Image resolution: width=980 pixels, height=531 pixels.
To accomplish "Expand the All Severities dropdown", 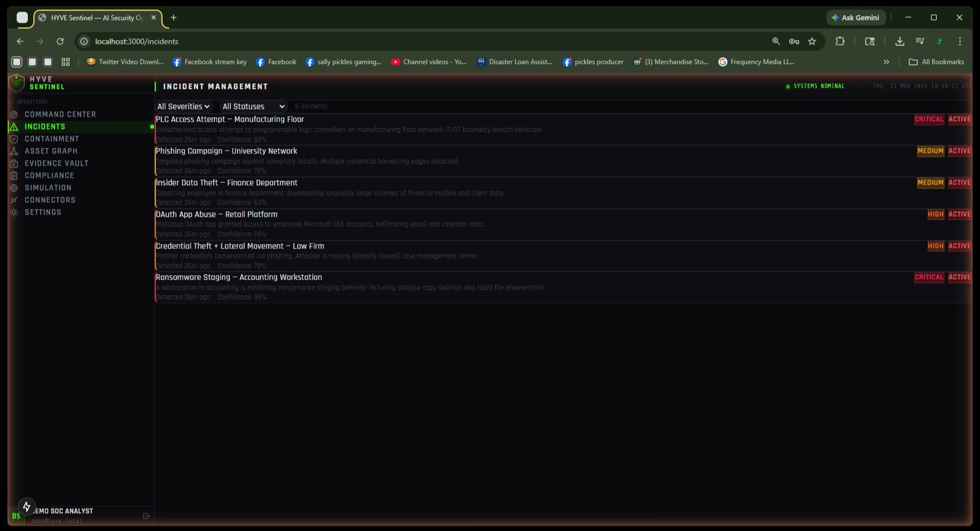I will 183,106.
